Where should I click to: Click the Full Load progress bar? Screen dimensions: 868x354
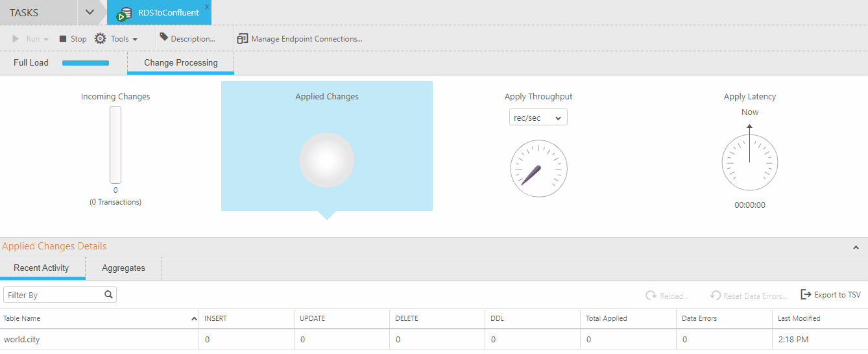pyautogui.click(x=86, y=63)
